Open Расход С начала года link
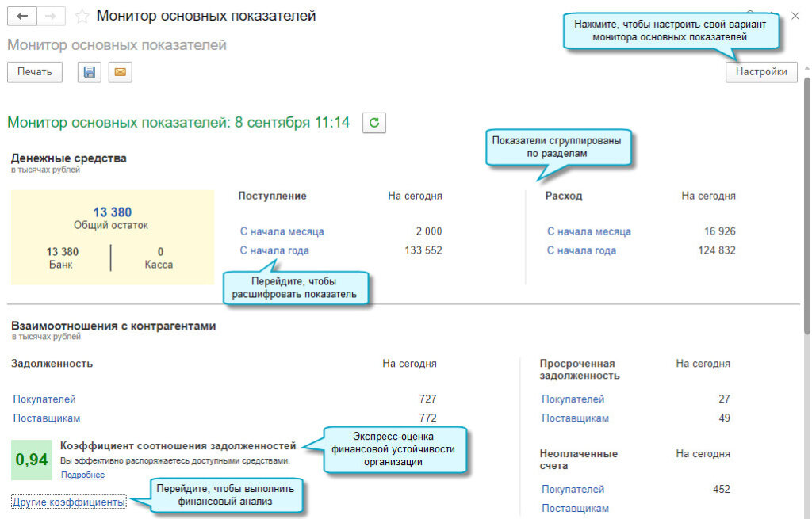This screenshot has width=812, height=519. [x=581, y=250]
